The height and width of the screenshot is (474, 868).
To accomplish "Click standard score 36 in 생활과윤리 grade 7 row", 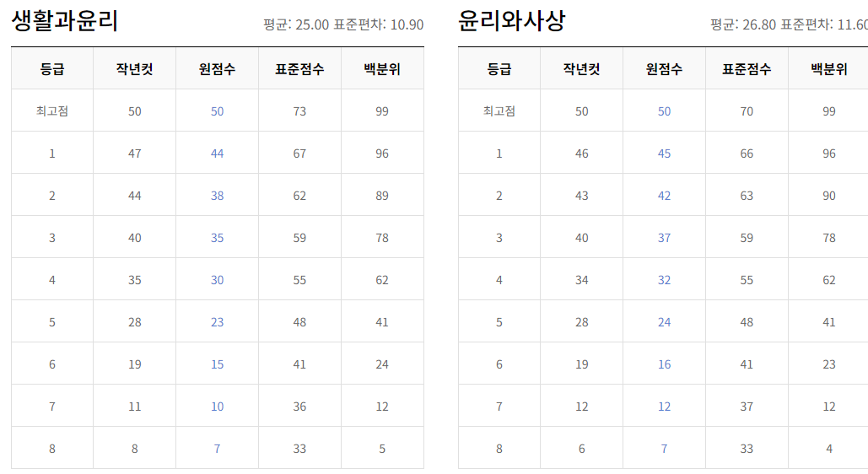I will (299, 406).
